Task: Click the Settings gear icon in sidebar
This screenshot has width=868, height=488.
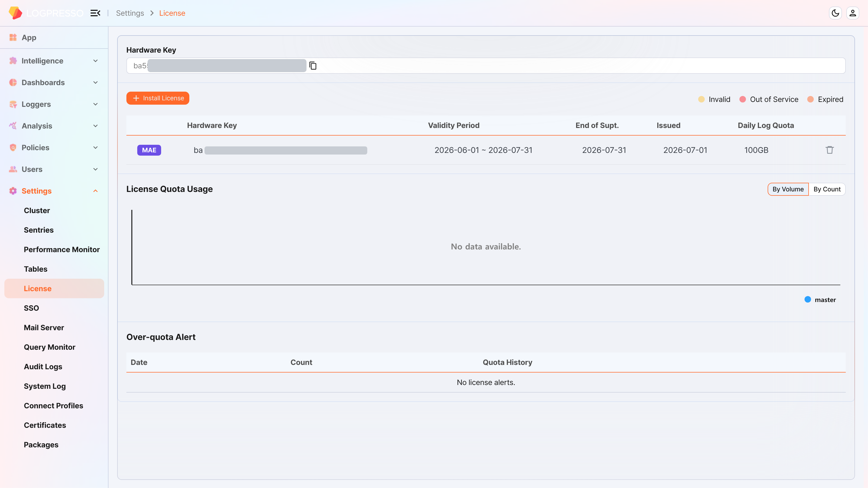Action: pos(13,191)
